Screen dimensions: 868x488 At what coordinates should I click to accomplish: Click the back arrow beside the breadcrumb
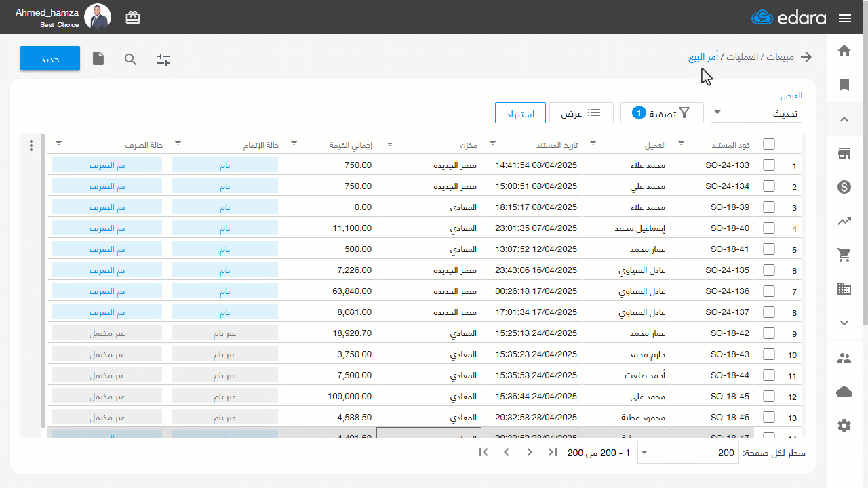(806, 57)
